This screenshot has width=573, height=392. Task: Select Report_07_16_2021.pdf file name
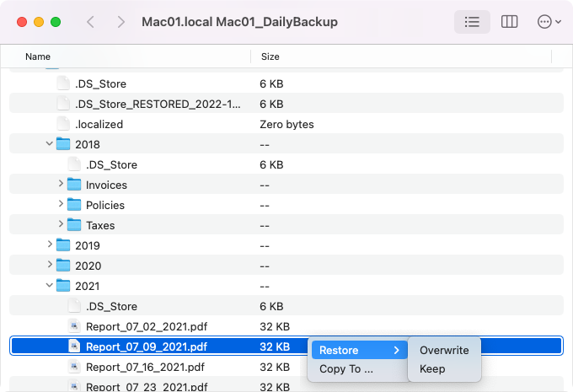click(146, 368)
